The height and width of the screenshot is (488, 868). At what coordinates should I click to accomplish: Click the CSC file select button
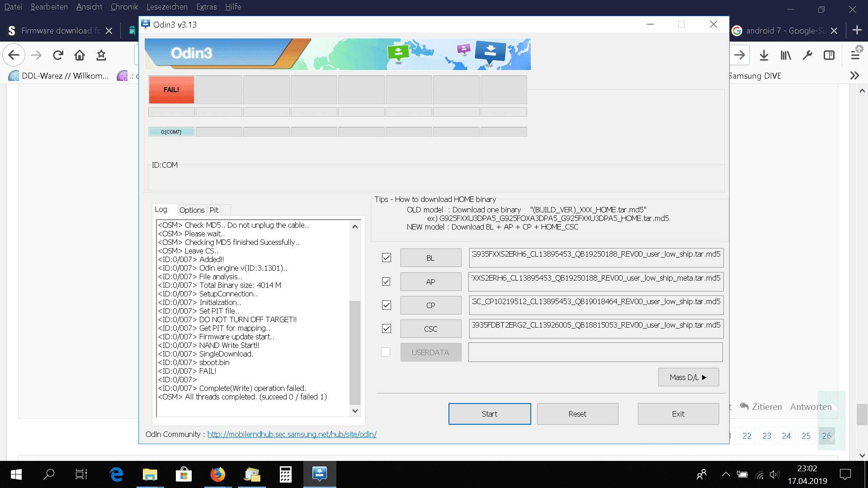(431, 329)
